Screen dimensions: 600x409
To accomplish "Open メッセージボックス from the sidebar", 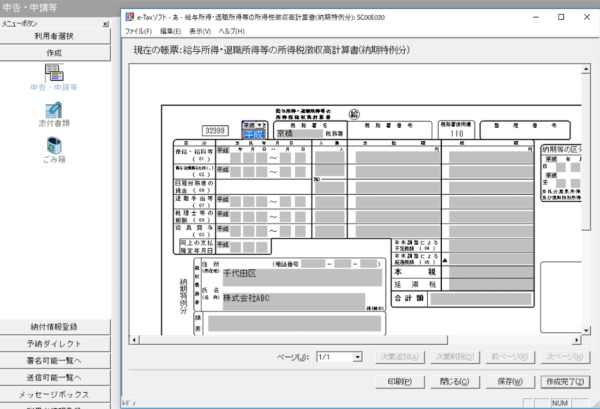I will (x=55, y=394).
